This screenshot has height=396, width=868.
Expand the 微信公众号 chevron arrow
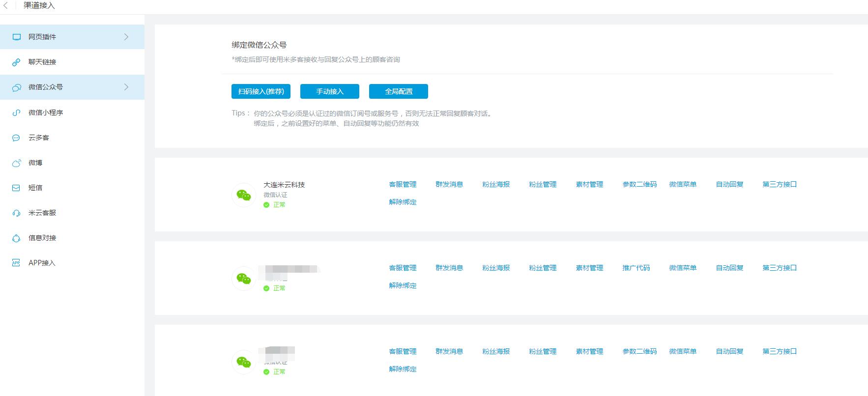[126, 87]
